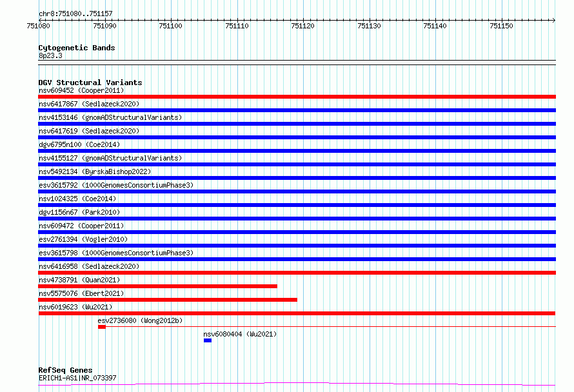Open the esv2761394 (Vogler2010) label
Image resolution: width=574 pixels, height=392 pixels.
click(83, 239)
